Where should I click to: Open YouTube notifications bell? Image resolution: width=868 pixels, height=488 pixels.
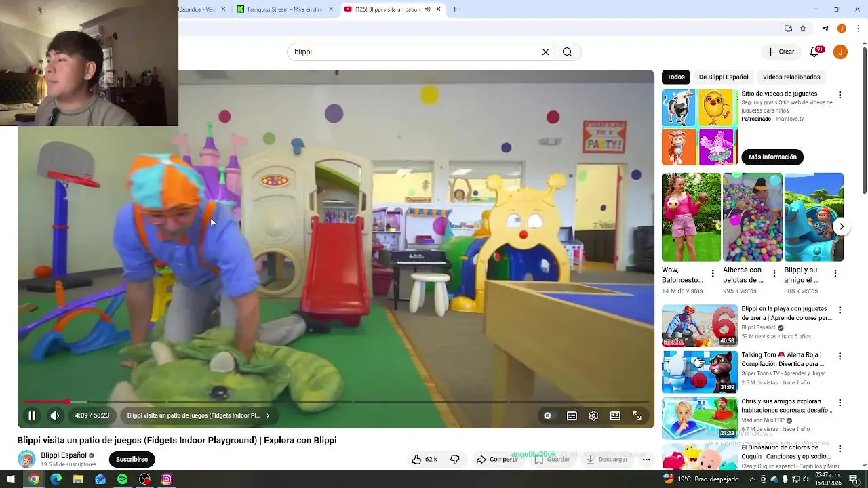tap(815, 52)
